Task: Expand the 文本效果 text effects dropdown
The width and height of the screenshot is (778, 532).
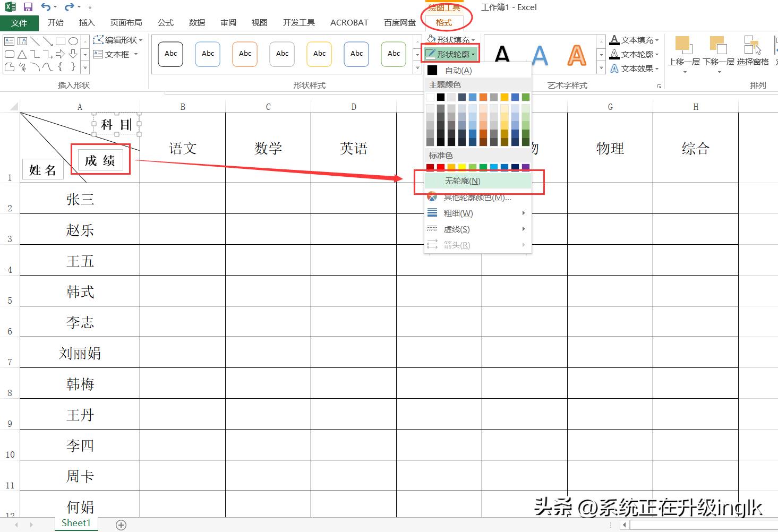Action: coord(635,68)
